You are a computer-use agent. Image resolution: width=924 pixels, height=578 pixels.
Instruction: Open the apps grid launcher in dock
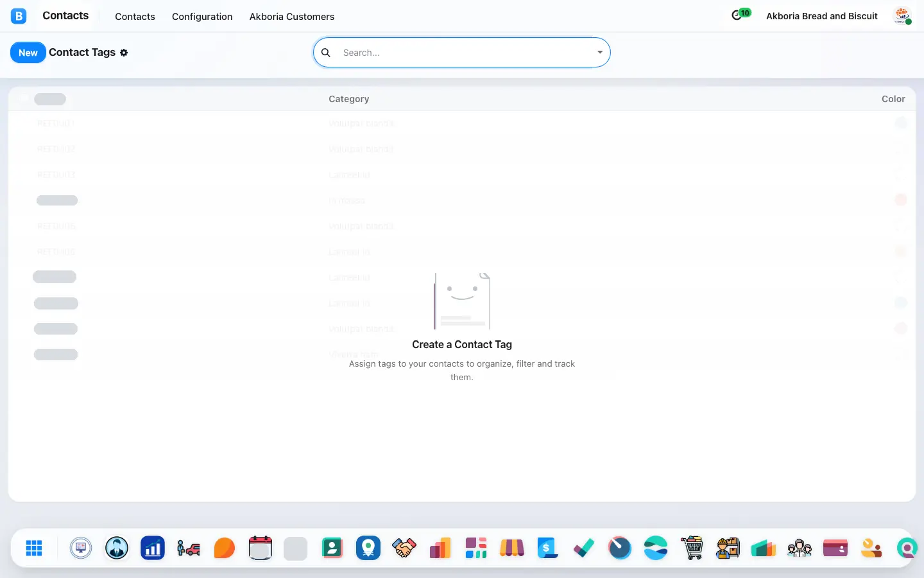click(34, 548)
